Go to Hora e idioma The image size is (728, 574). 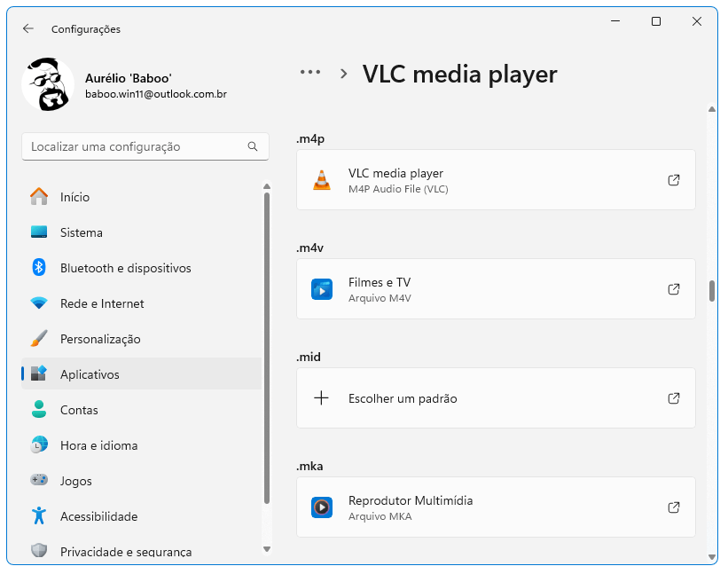[x=142, y=445]
